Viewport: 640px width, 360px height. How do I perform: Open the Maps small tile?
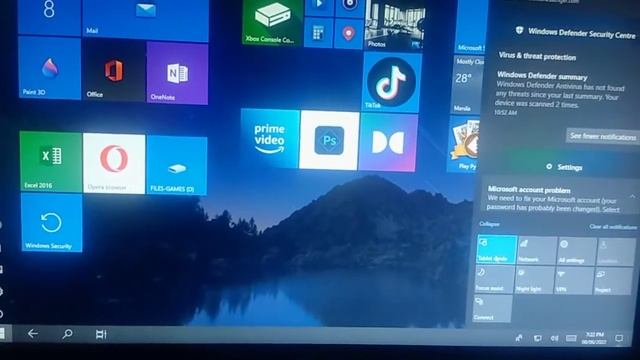click(x=348, y=34)
